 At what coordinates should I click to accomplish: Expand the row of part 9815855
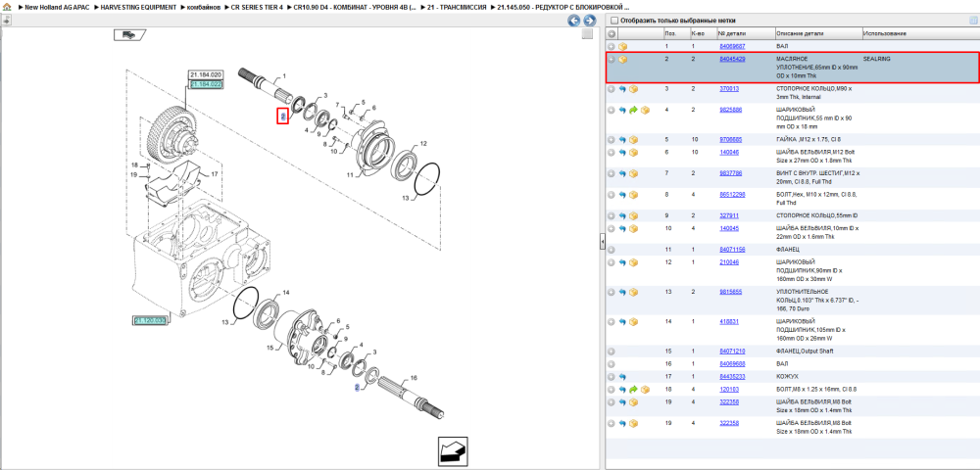coord(612,292)
